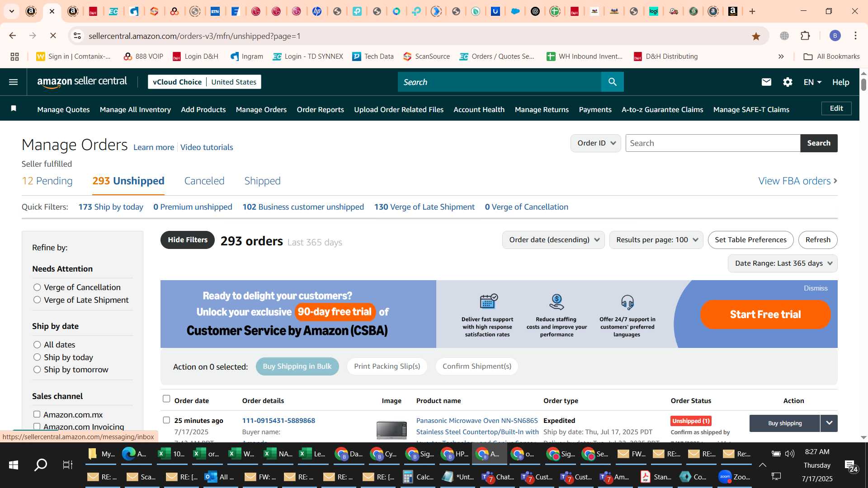Click View FBA orders link
Image resolution: width=868 pixels, height=488 pixels.
click(798, 181)
